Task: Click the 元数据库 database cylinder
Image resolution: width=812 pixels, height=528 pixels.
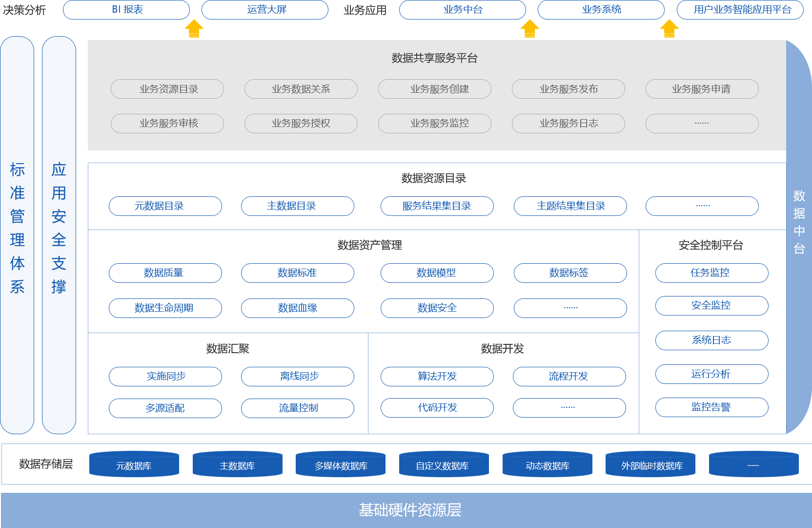Action: tap(134, 465)
